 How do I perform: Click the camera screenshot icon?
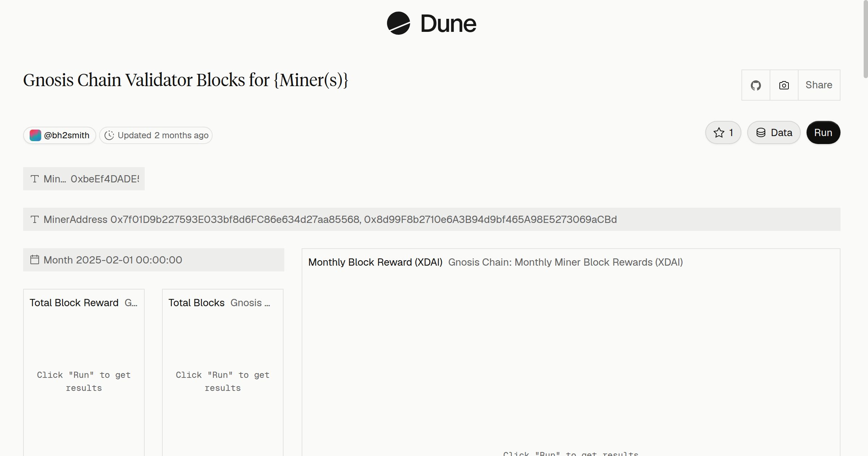(x=784, y=85)
